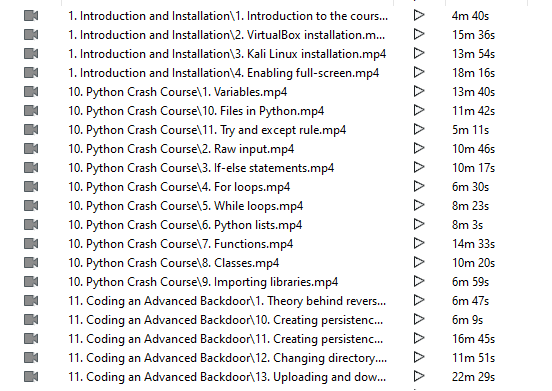This screenshot has height=391, width=552.
Task: Click camera icon beside Functions.mp4
Action: pos(31,244)
